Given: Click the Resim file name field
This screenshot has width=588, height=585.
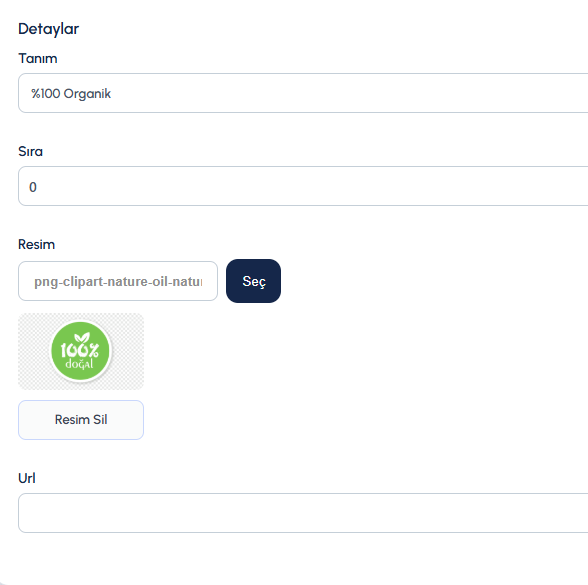Looking at the screenshot, I should click(x=118, y=281).
